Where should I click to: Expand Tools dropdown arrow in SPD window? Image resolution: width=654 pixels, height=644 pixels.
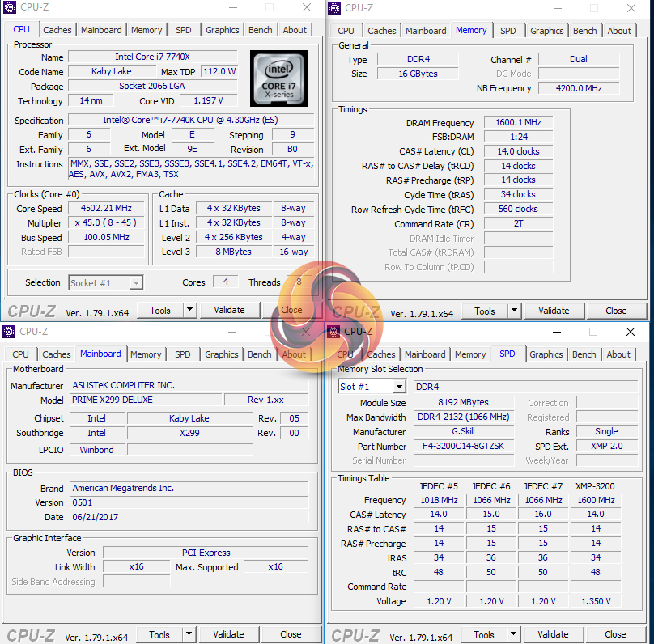coord(513,634)
